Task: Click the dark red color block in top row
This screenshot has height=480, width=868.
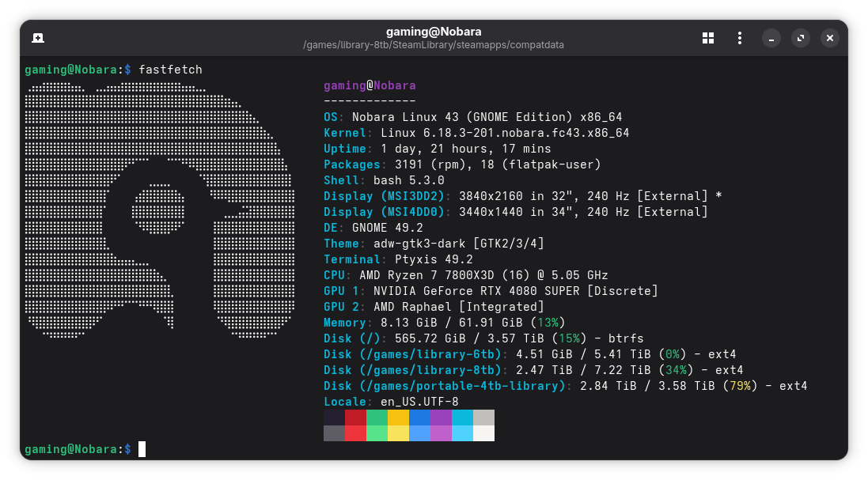Action: pos(355,418)
